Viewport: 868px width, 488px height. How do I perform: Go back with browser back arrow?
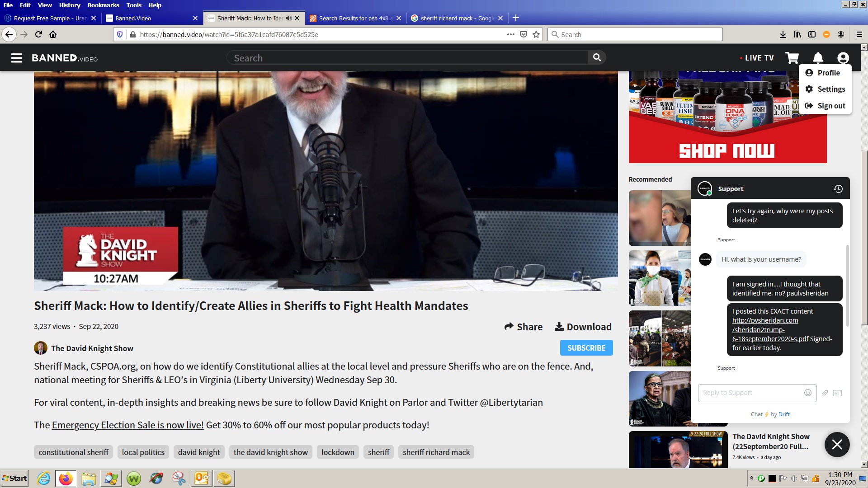[x=9, y=34]
